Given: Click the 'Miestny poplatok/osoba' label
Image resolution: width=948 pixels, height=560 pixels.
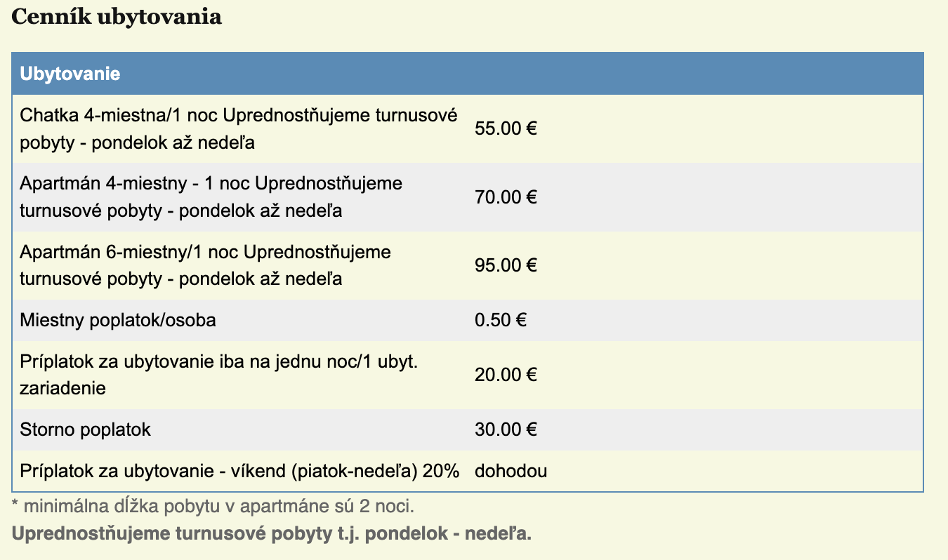Looking at the screenshot, I should 118,321.
